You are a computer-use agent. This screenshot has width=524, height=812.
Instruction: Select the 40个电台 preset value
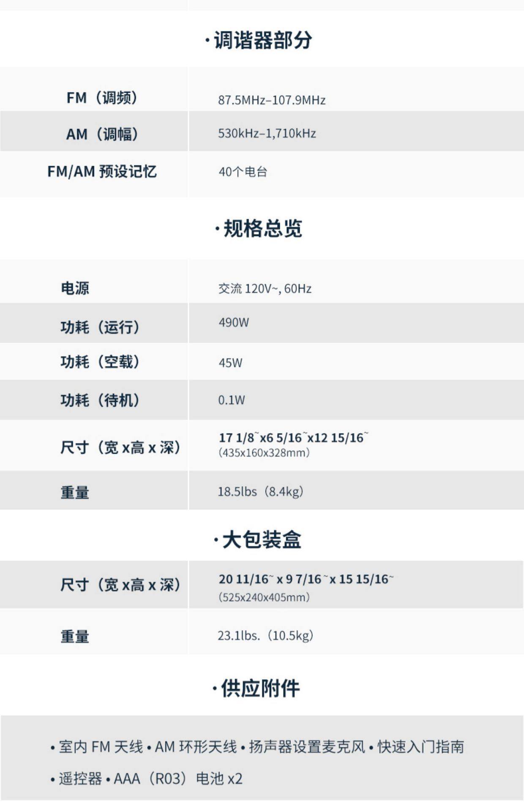tap(243, 172)
